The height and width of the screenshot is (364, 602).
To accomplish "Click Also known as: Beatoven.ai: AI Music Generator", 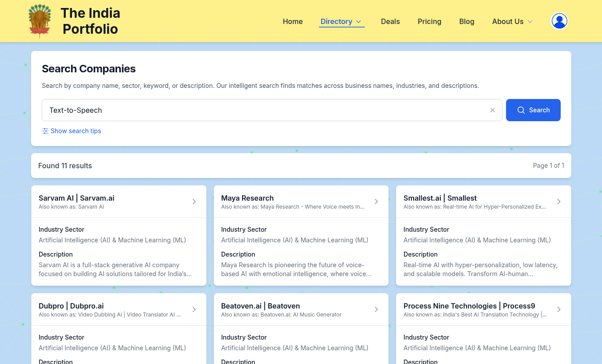I will [x=281, y=315].
